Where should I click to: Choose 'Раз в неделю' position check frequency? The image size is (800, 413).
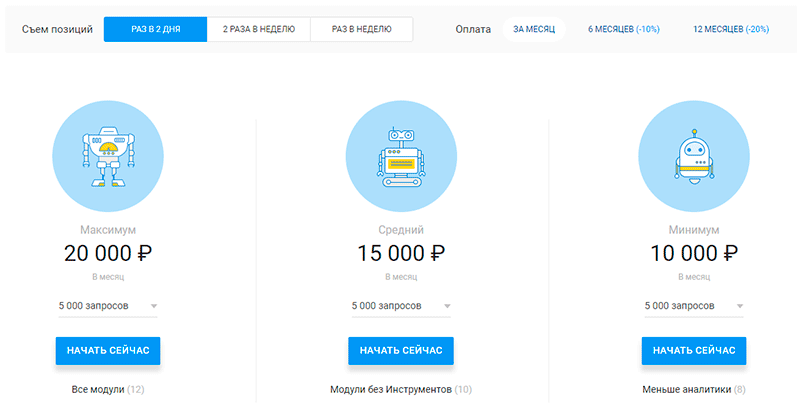click(x=362, y=29)
